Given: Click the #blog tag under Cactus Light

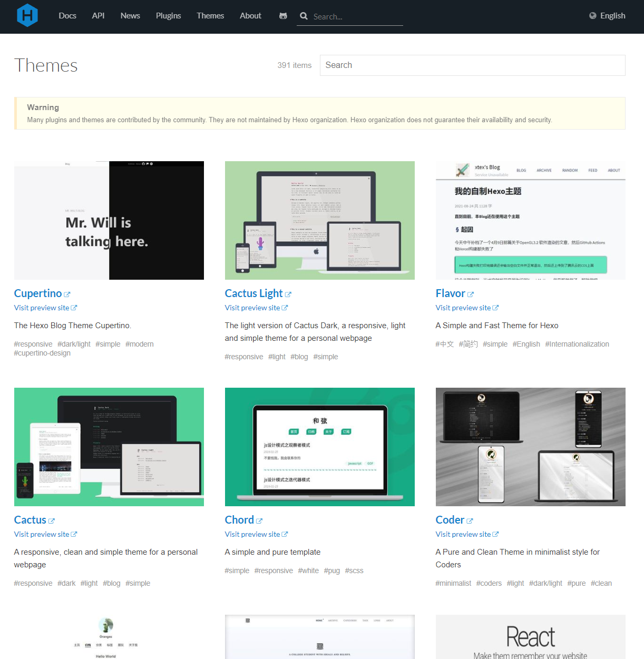Looking at the screenshot, I should [x=299, y=357].
